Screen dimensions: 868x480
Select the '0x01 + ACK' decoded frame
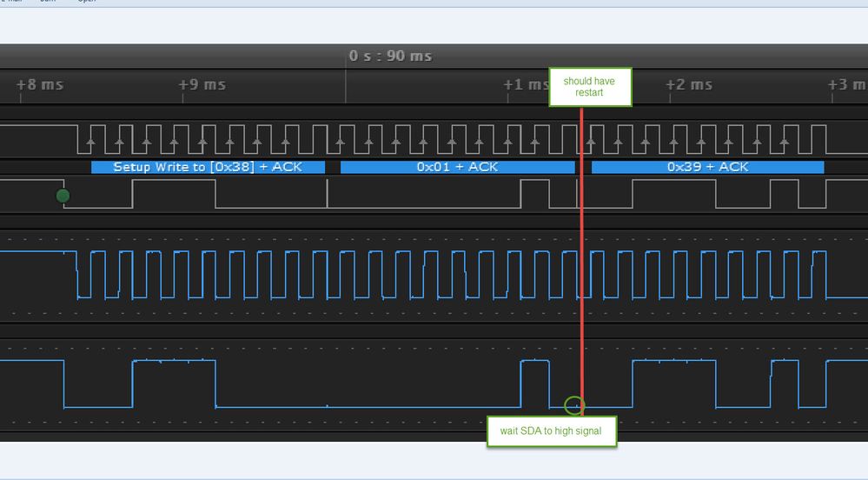[457, 167]
